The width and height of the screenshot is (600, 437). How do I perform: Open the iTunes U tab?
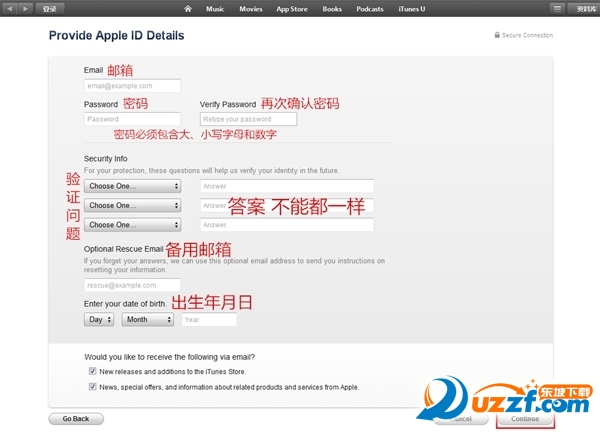412,9
